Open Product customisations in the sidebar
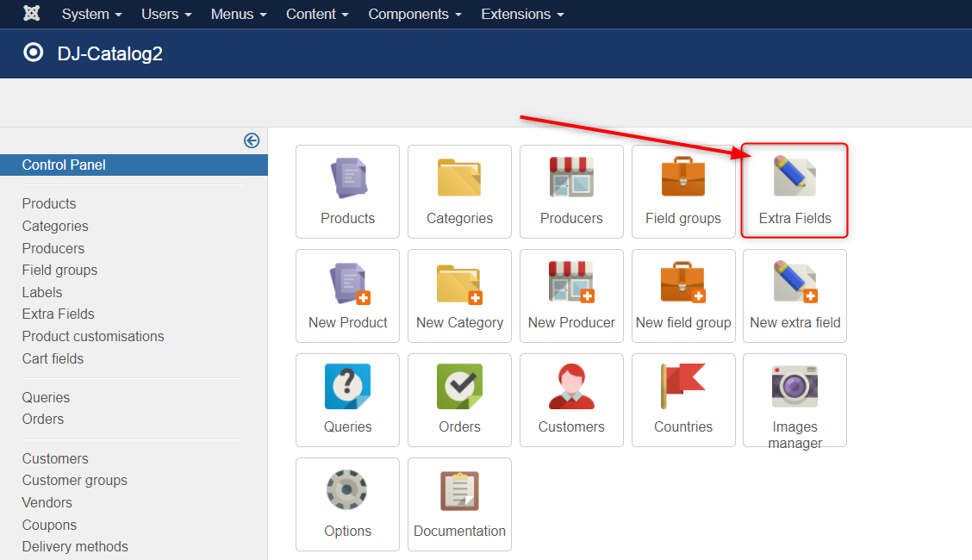 93,336
